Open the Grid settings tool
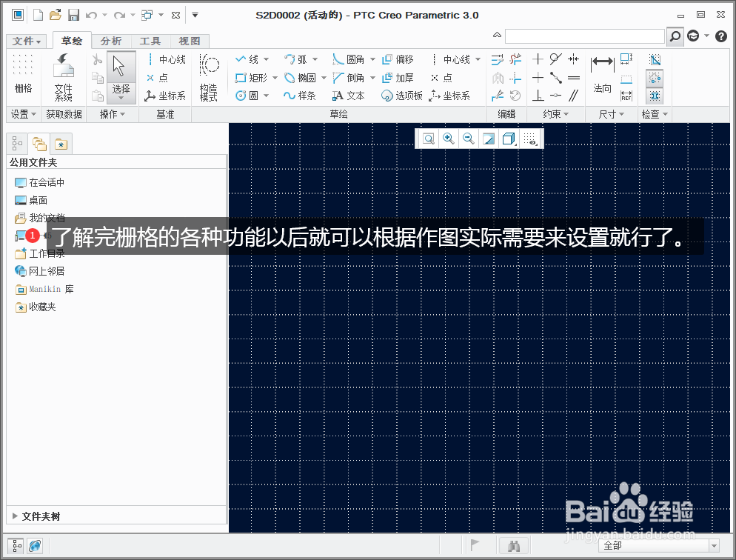 click(23, 75)
